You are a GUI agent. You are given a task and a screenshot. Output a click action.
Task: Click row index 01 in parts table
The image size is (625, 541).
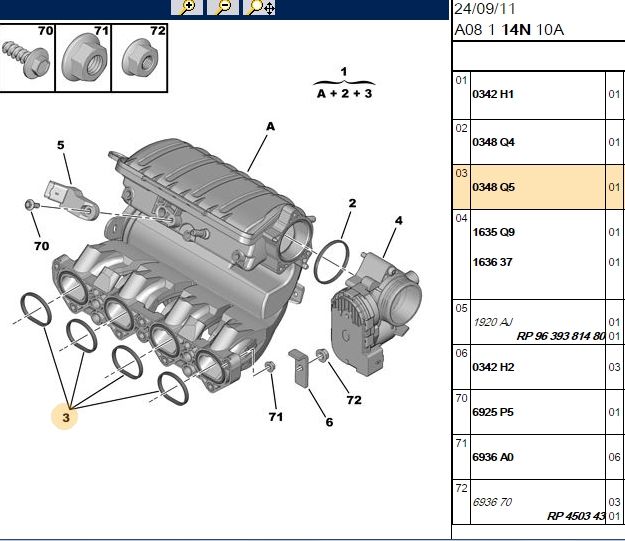[x=461, y=80]
